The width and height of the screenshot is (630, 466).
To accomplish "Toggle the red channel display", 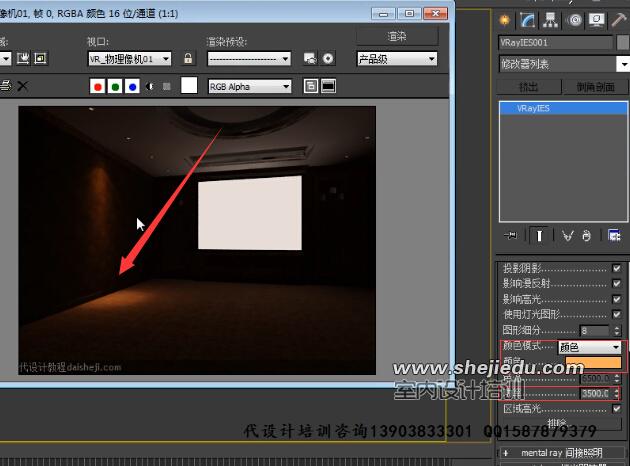I will [x=97, y=87].
